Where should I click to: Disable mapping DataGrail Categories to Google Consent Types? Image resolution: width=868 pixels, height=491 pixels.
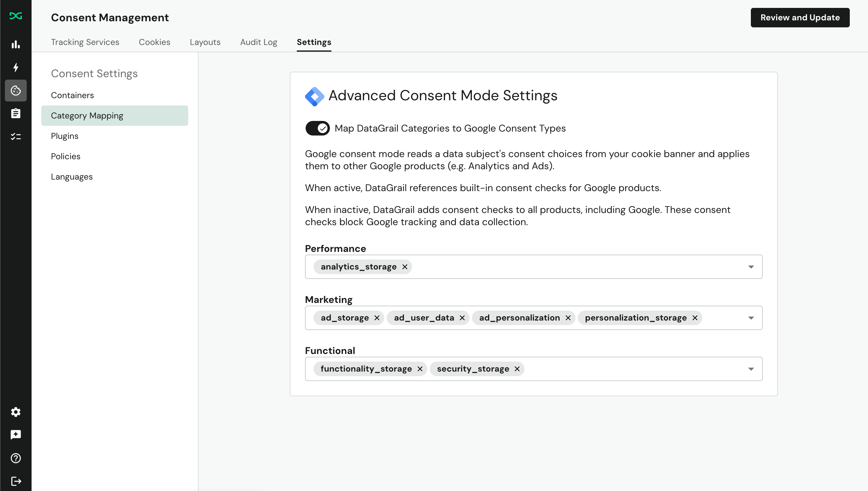tap(317, 128)
